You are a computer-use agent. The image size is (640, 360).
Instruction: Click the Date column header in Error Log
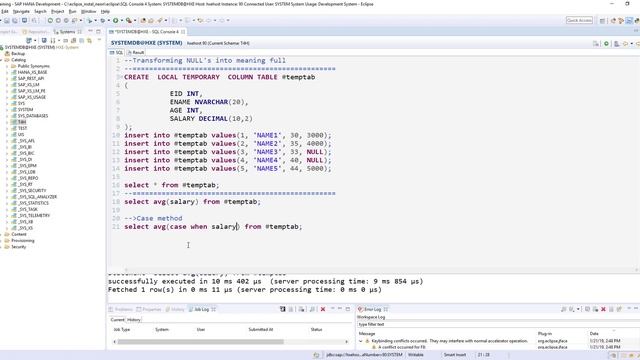coord(594,333)
